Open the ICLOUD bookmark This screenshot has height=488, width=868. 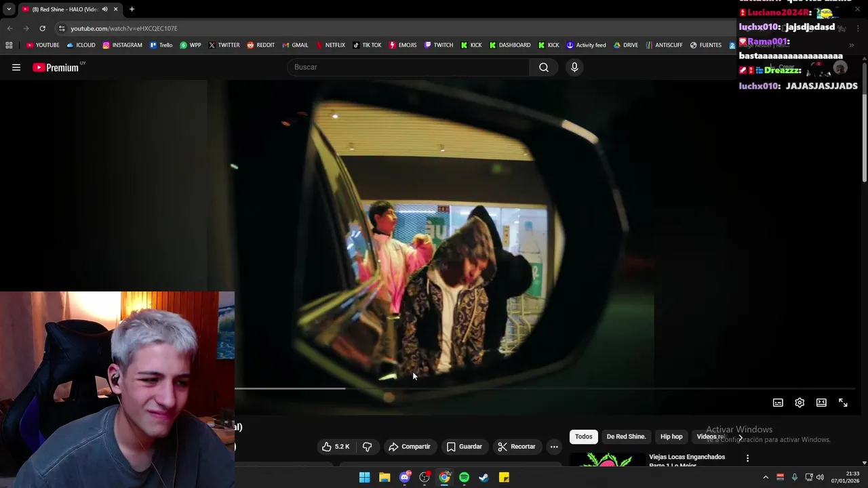pos(81,45)
